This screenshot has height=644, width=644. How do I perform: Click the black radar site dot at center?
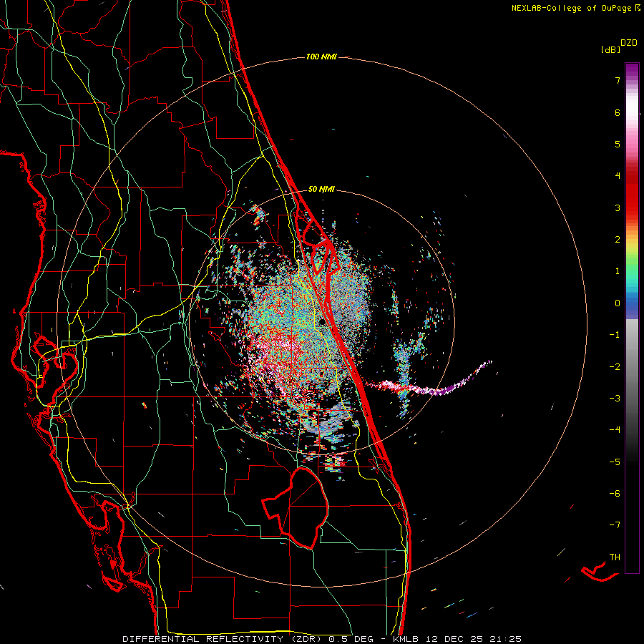(323, 322)
